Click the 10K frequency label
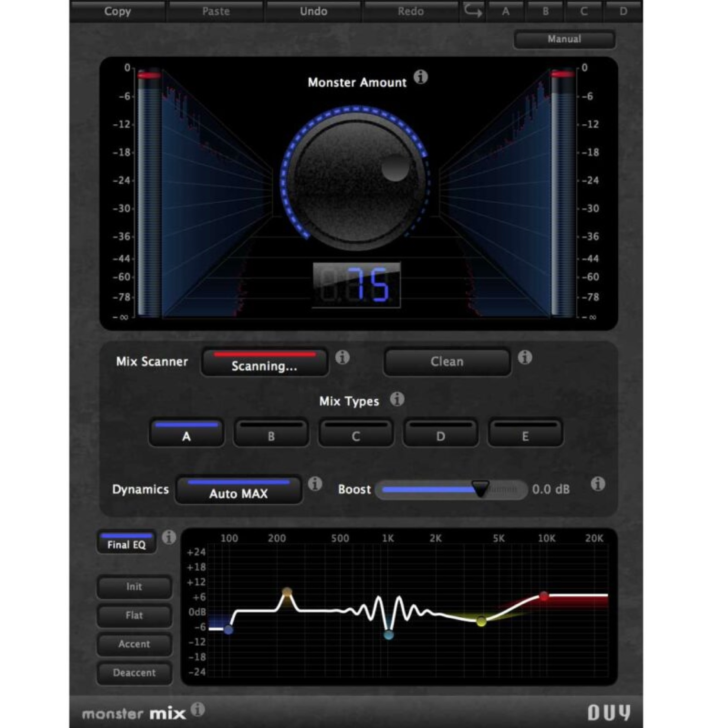This screenshot has height=728, width=728. pyautogui.click(x=546, y=538)
